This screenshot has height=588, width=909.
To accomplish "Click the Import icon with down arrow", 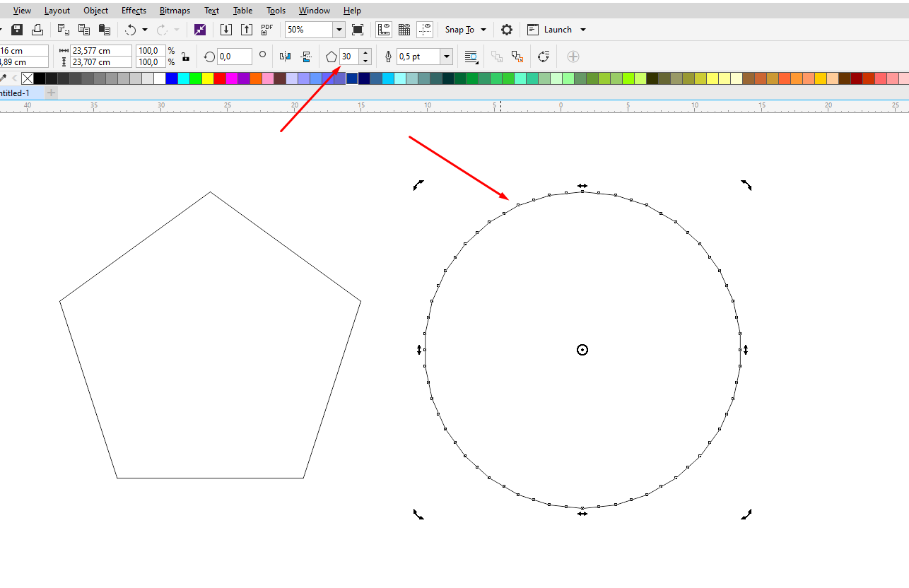I will [x=226, y=30].
